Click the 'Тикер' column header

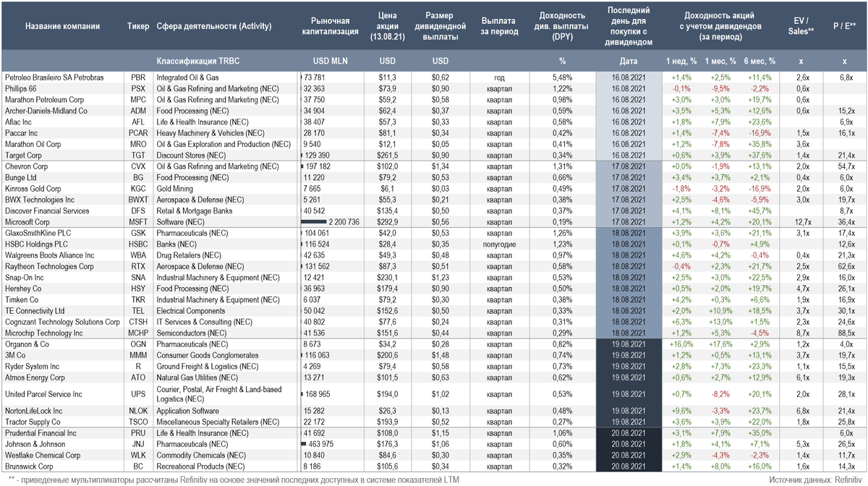pos(138,26)
